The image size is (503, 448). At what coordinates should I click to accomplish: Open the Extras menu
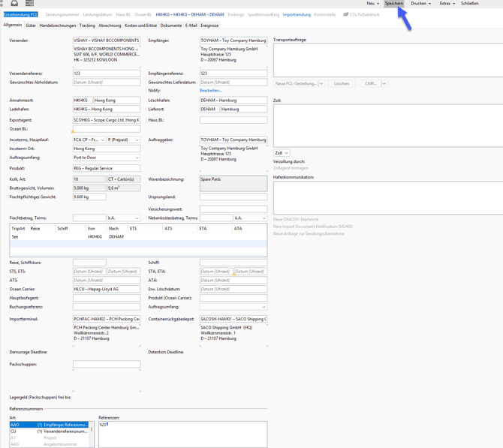click(x=447, y=4)
